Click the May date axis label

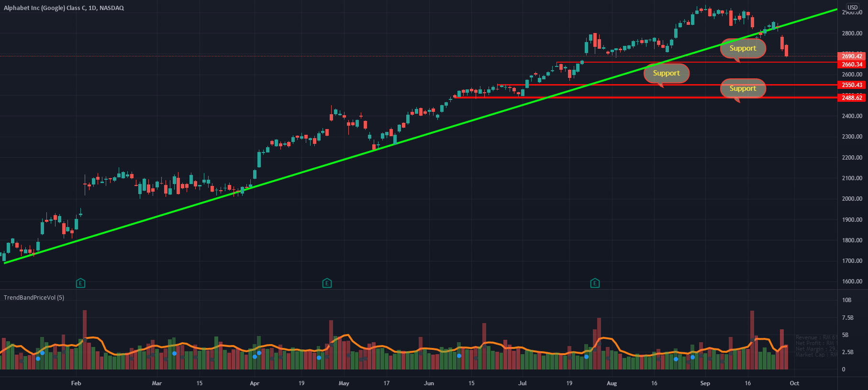click(x=344, y=383)
